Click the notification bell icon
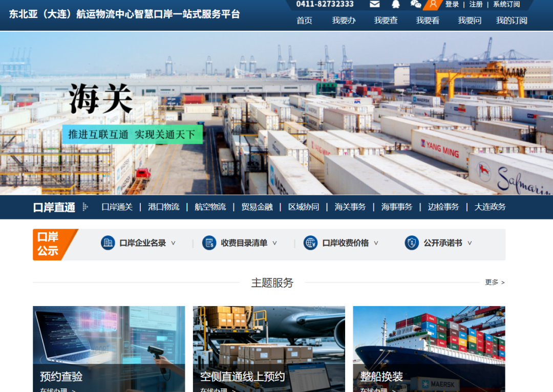 396,4
